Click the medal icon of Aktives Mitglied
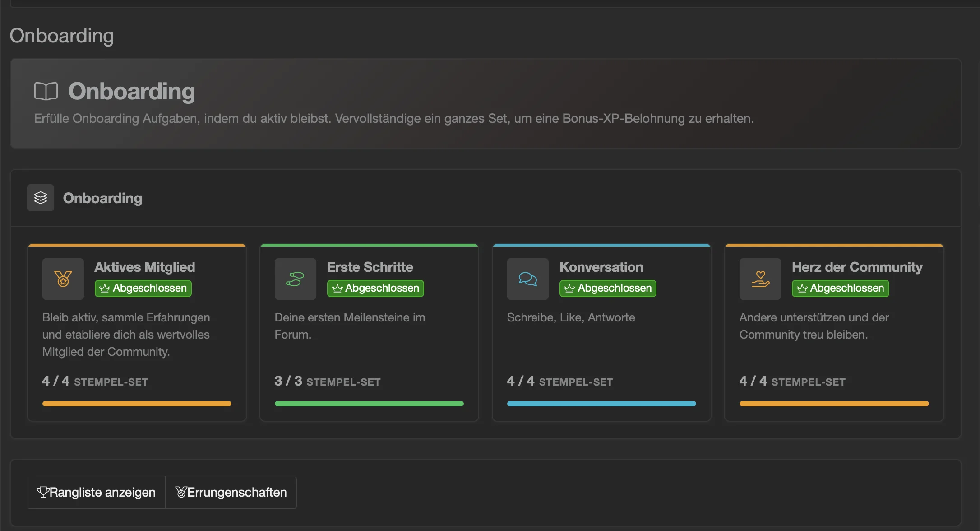Screen dimensions: 980x531 pos(63,279)
